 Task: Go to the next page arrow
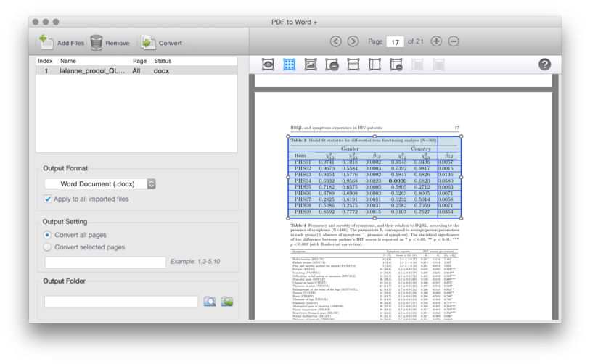353,41
